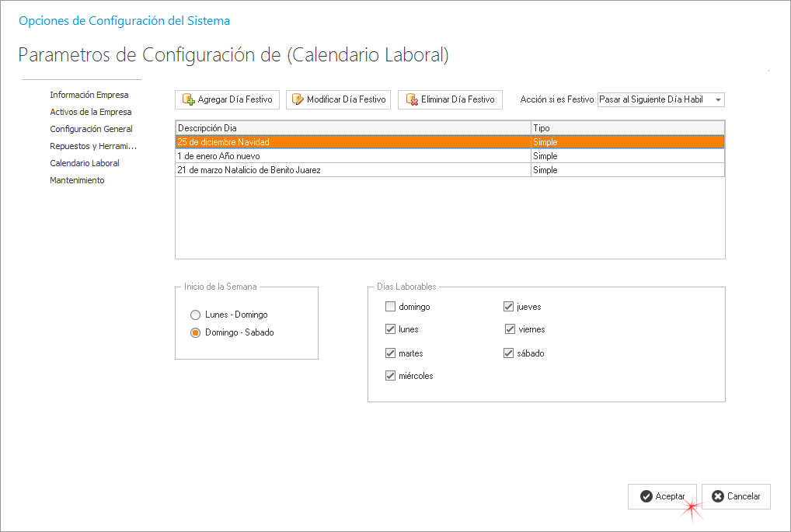The width and height of the screenshot is (791, 532).
Task: Select Lunes - Domingo week start
Action: click(x=196, y=315)
